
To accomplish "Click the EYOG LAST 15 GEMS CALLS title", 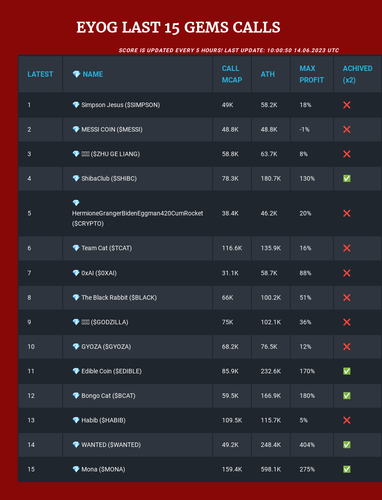I will coord(178,27).
